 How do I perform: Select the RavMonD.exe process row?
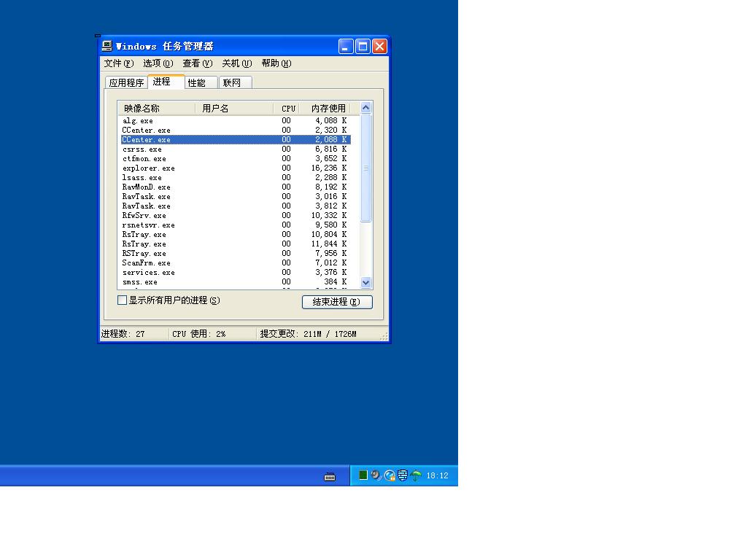[x=236, y=187]
